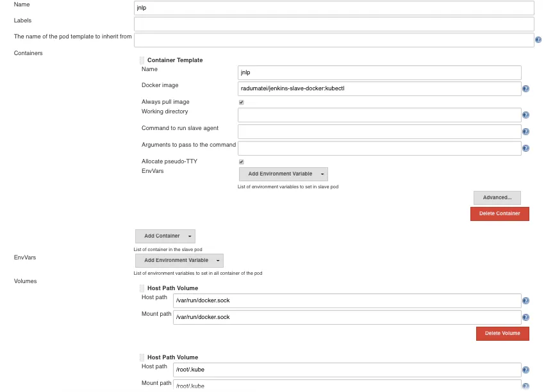Open pod-level Add Environment Variable dropdown

pos(179,261)
